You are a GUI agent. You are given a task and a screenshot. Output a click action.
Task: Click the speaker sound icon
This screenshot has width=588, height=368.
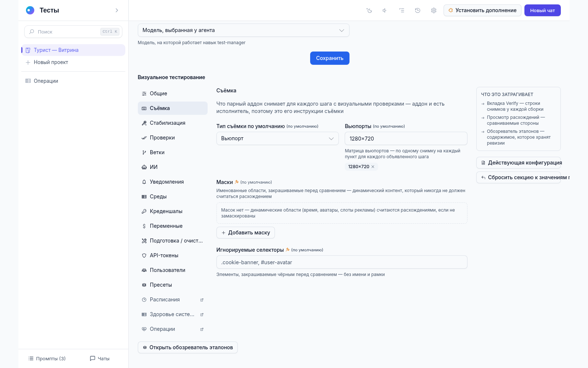pyautogui.click(x=385, y=10)
